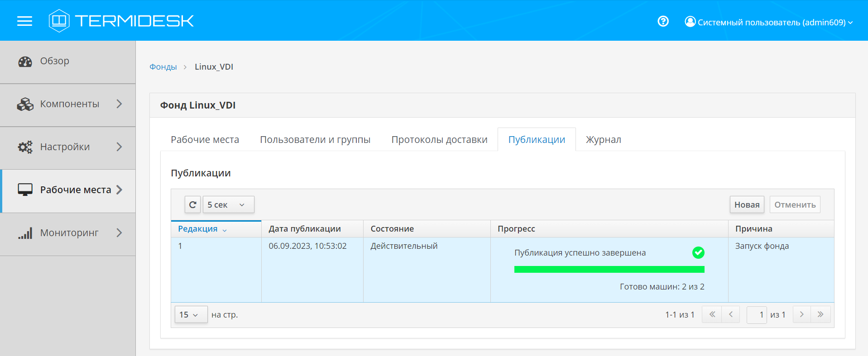Click the green publication progress bar
The height and width of the screenshot is (356, 868).
pyautogui.click(x=609, y=270)
